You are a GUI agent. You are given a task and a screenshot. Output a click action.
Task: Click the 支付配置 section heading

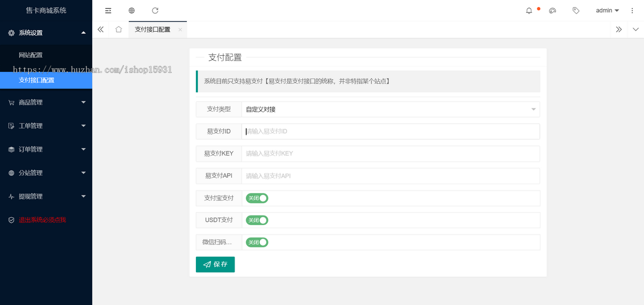(225, 57)
